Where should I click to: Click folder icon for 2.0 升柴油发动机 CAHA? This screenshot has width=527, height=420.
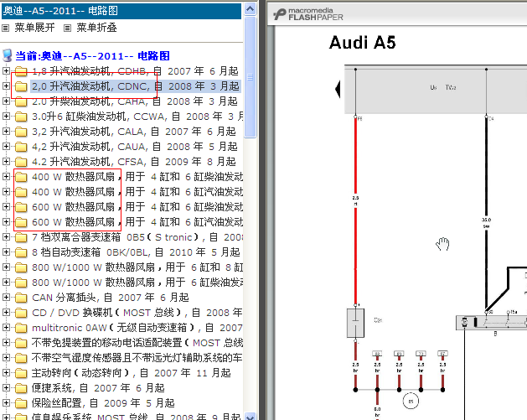(x=21, y=101)
